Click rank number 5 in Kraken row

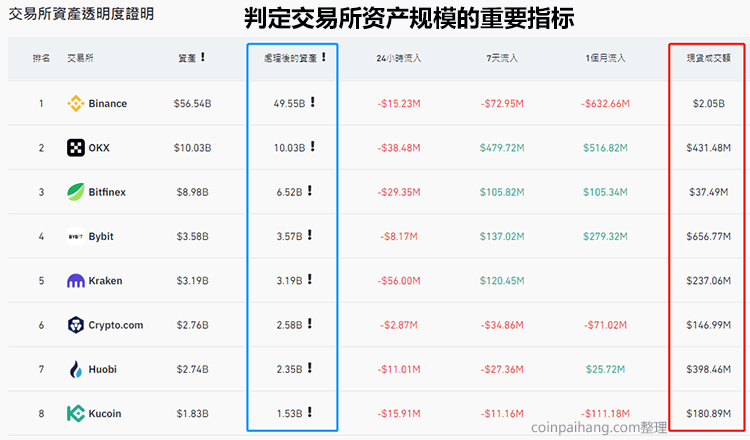tap(41, 281)
